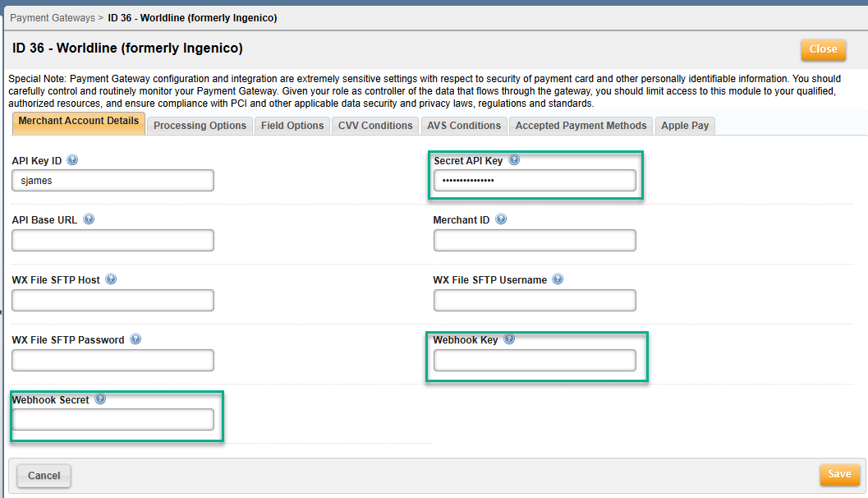
Task: Switch to the Apple Pay tab
Action: pos(685,126)
